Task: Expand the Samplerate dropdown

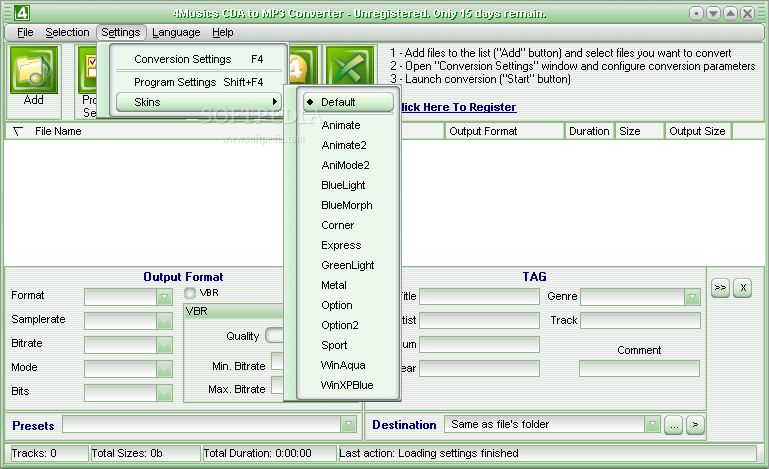Action: 164,321
